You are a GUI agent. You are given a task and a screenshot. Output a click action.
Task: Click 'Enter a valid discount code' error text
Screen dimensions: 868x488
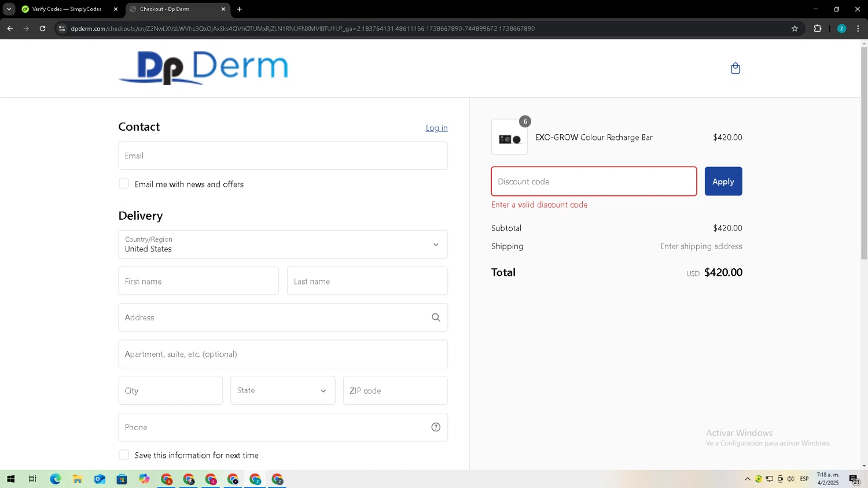tap(539, 205)
